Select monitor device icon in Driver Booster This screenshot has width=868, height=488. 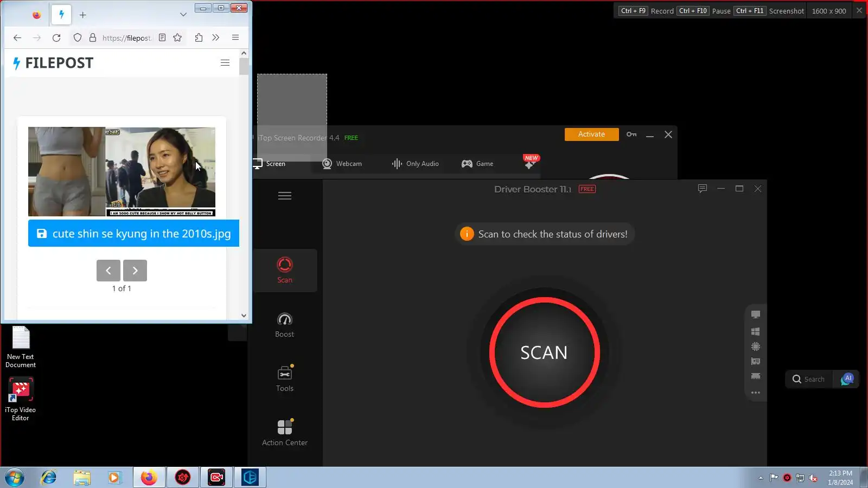[x=756, y=314]
